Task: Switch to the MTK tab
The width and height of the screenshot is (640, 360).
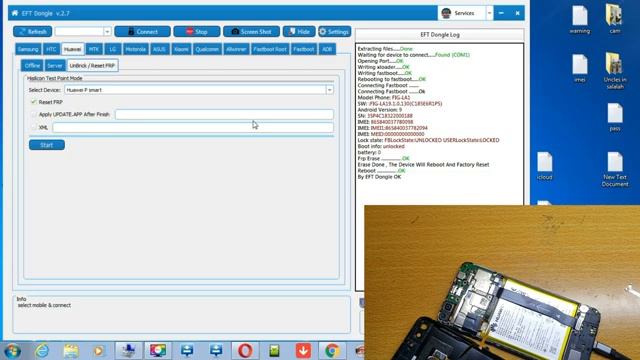Action: click(x=94, y=49)
